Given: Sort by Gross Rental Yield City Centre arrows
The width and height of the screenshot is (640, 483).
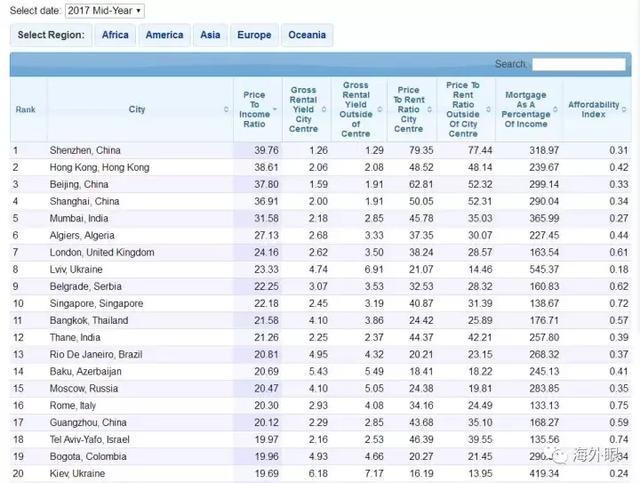Looking at the screenshot, I should coord(324,109).
